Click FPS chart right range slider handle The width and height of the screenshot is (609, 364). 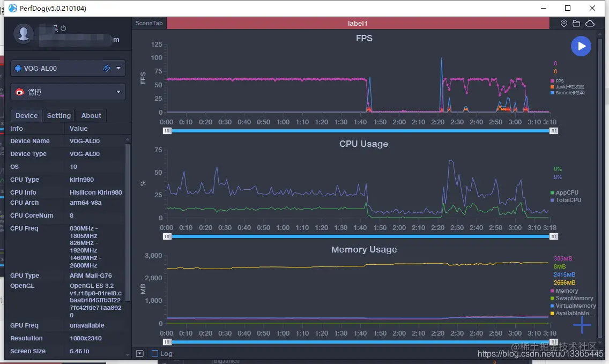tap(554, 131)
